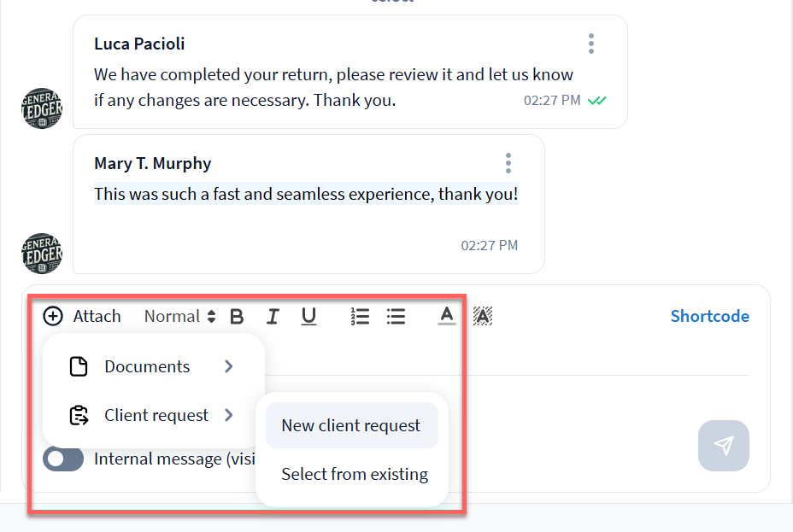Toggle bold text formatting
Screen dimensions: 793x532
click(x=238, y=317)
